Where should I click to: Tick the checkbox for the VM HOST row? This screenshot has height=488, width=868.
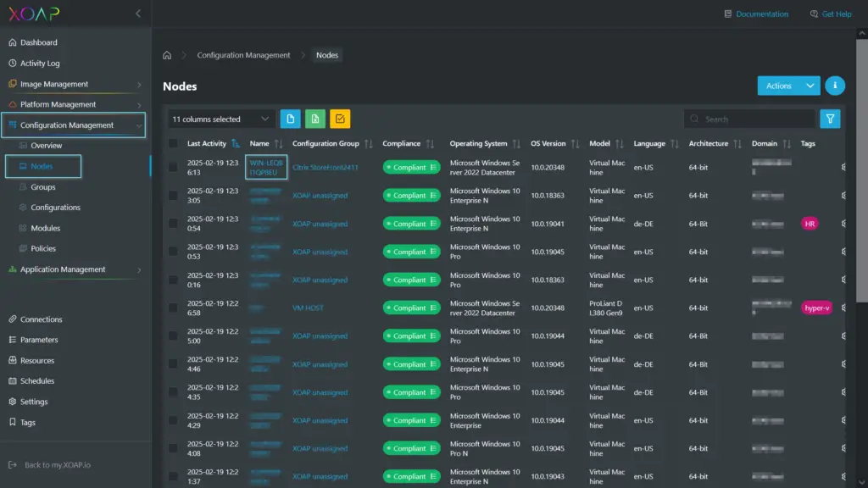point(171,308)
